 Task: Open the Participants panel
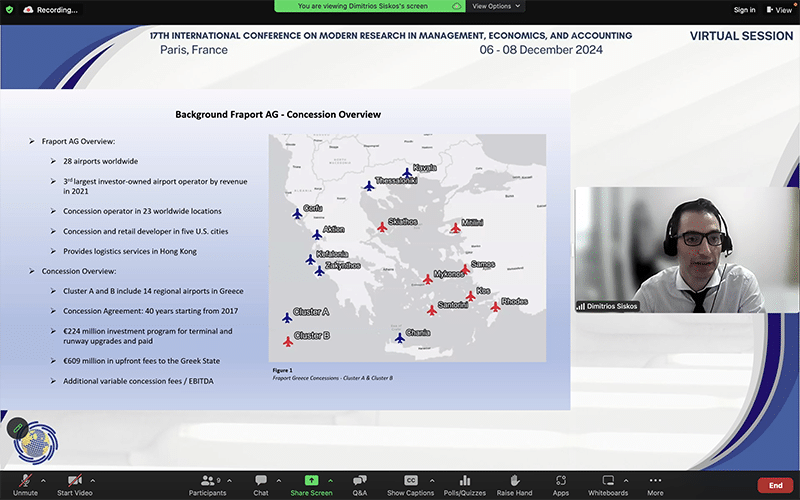click(x=207, y=483)
